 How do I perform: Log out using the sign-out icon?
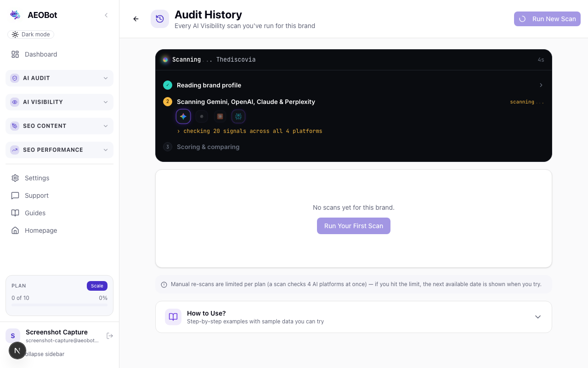tap(110, 336)
